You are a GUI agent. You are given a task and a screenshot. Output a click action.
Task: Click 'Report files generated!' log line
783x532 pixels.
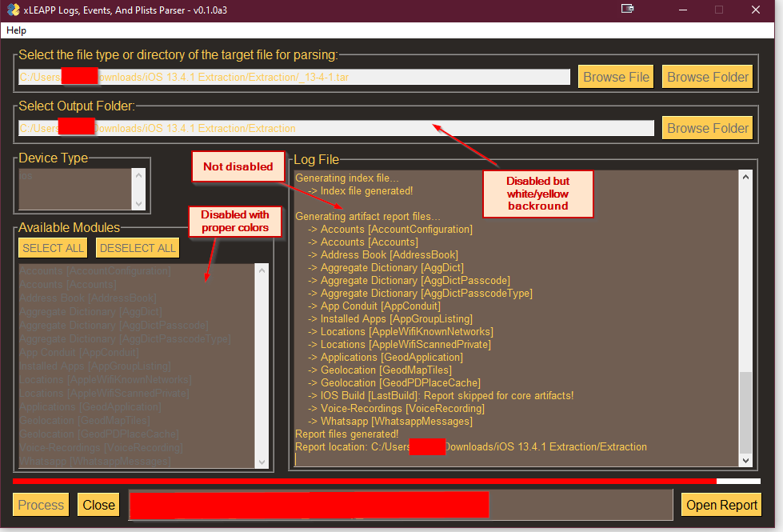[347, 434]
